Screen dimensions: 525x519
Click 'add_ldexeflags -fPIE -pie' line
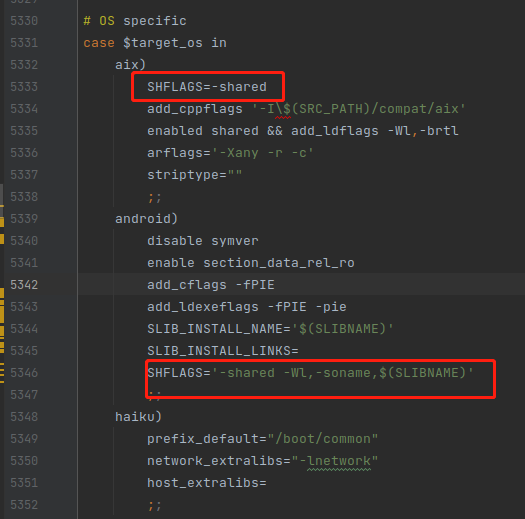pos(247,307)
